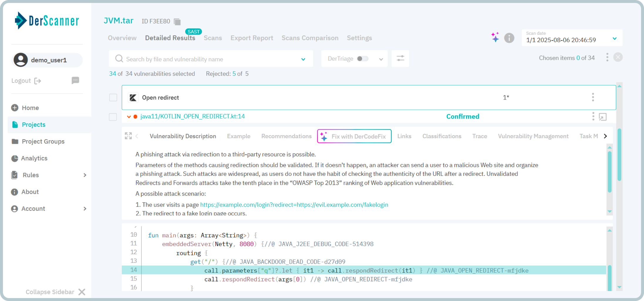Click the description panel scrollbar thumb
Screen dimensions: 644x301
[x=610, y=172]
